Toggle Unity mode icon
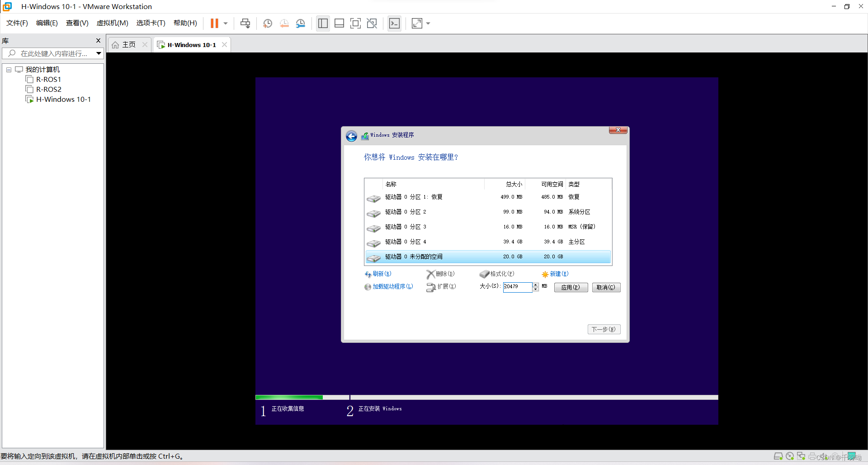This screenshot has width=868, height=465. click(372, 23)
